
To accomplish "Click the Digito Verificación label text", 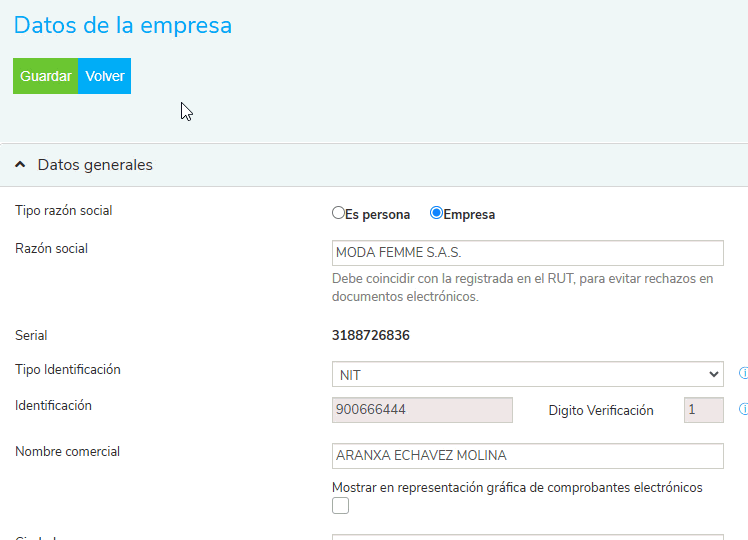I will coord(601,410).
